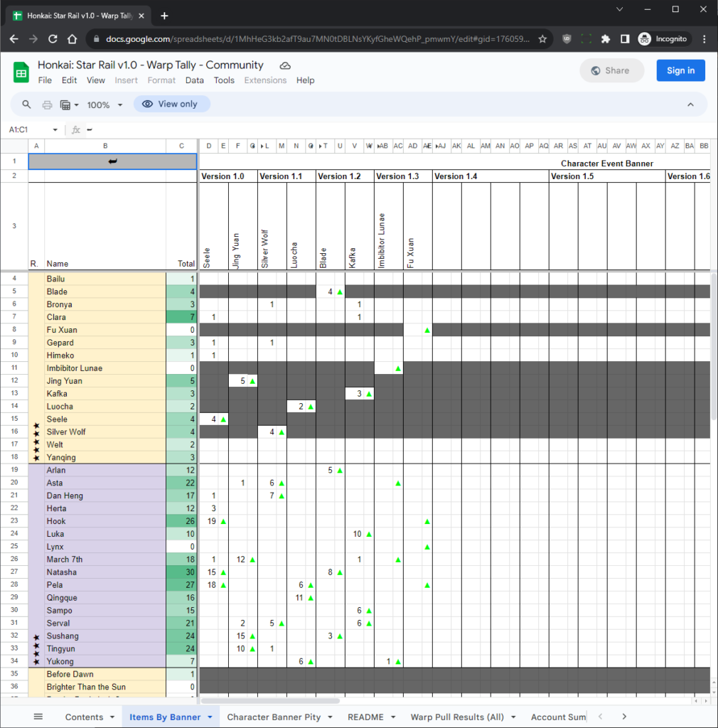
Task: Open the all-sheets hamburger menu at bottom left
Action: (38, 717)
